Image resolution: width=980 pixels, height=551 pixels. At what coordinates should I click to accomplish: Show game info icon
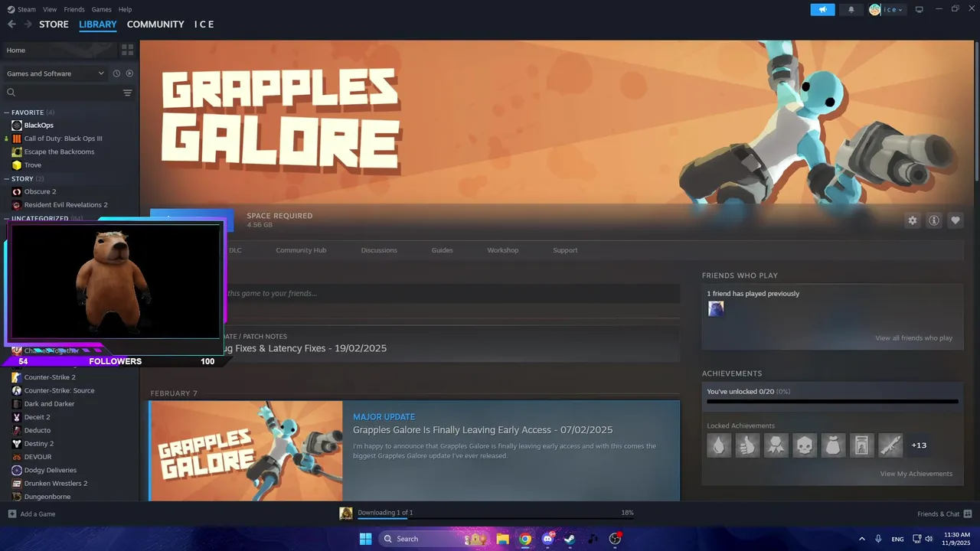934,220
